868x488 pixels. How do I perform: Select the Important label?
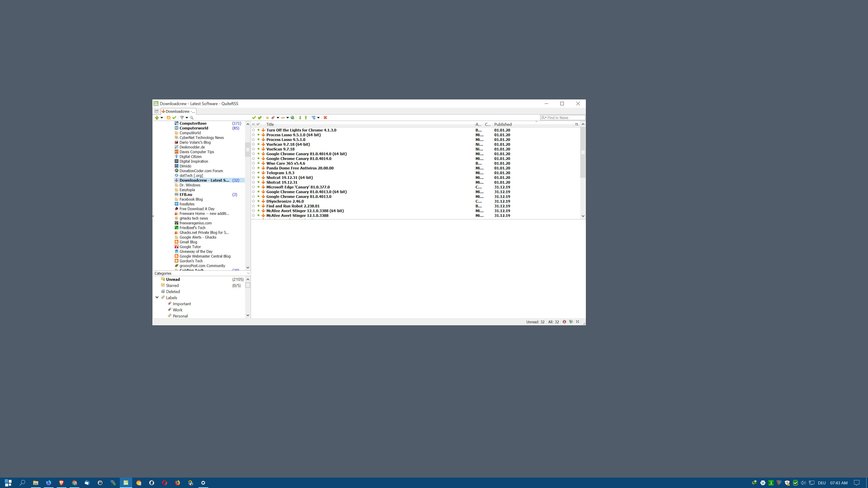tap(182, 304)
